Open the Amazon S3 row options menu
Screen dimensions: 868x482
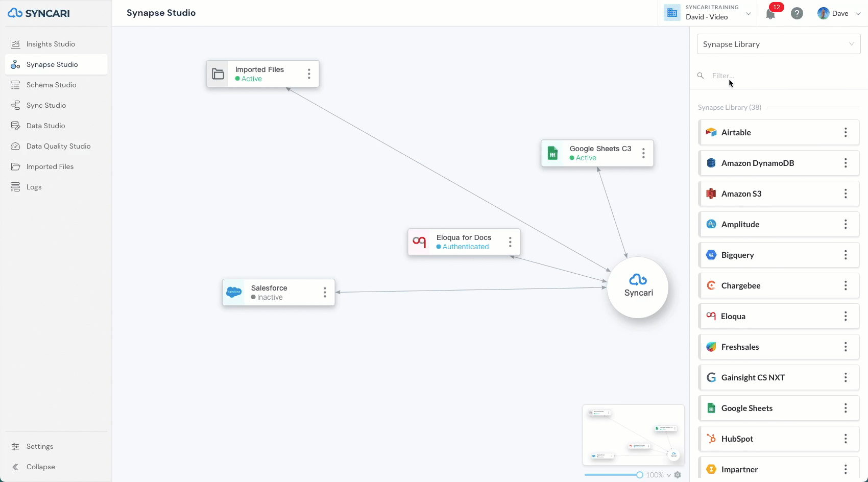coord(846,194)
